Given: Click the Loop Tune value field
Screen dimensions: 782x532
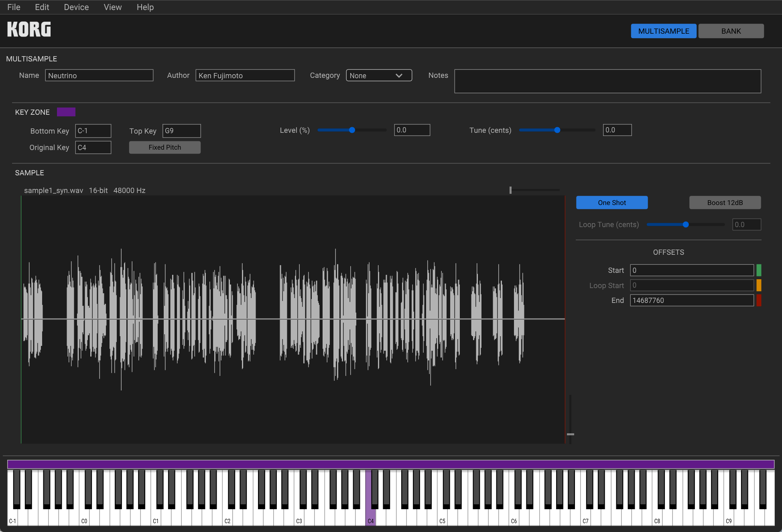Looking at the screenshot, I should pyautogui.click(x=747, y=225).
